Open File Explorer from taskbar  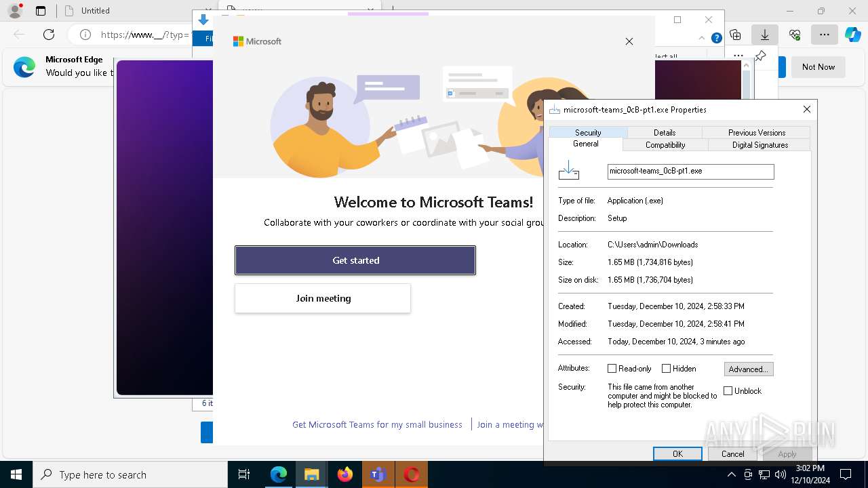[311, 475]
